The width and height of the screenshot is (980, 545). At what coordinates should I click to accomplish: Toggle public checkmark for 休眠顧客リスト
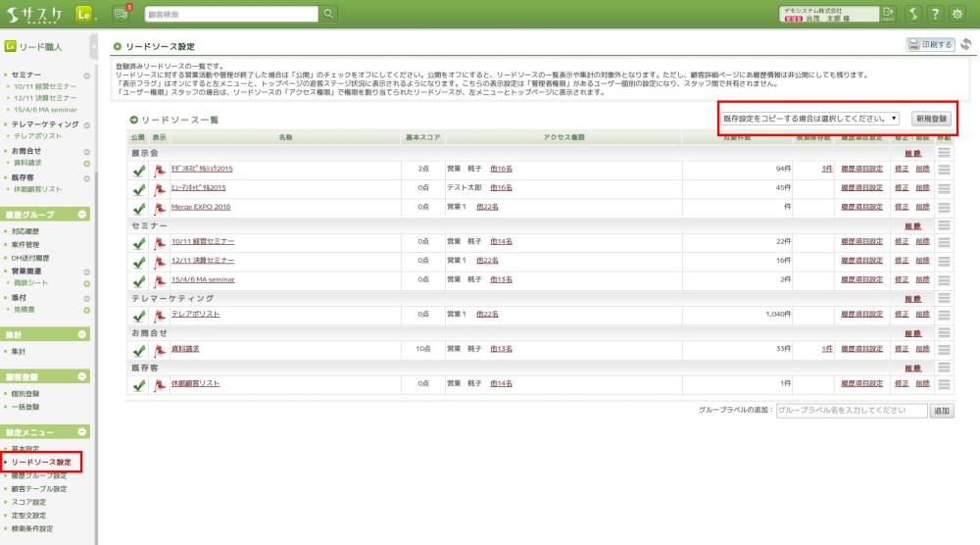click(138, 383)
